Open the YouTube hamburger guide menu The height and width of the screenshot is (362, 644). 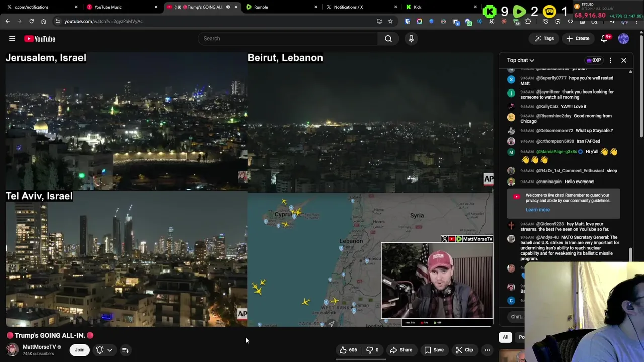12,39
